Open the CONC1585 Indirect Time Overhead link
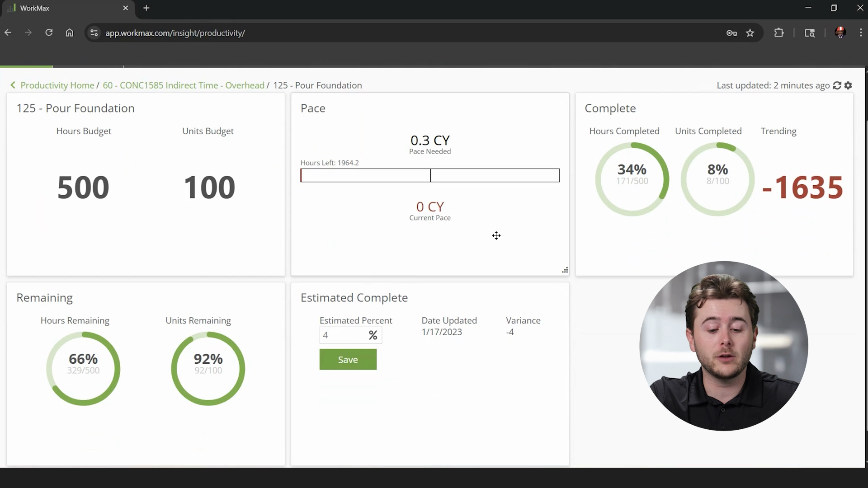The width and height of the screenshot is (868, 488). coord(184,85)
